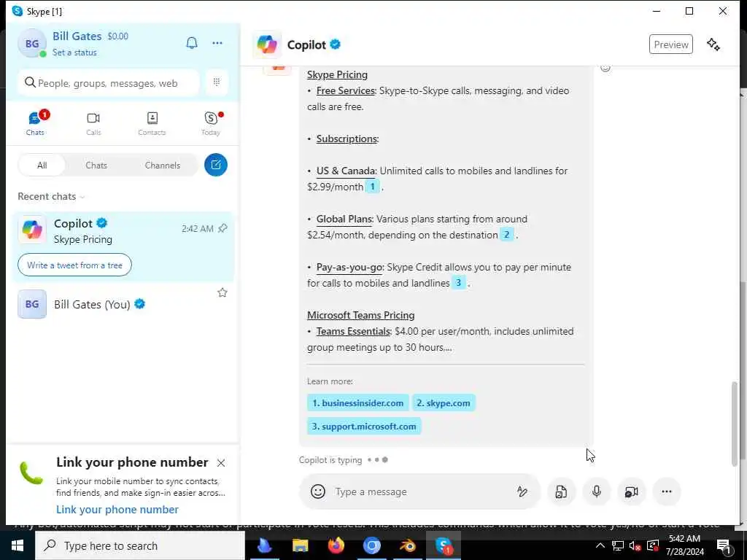
Task: Attach a file using the add files icon
Action: click(561, 491)
